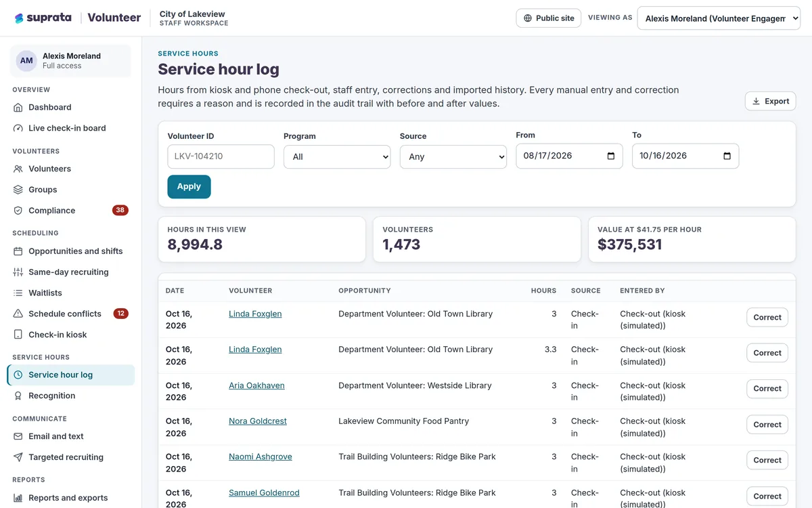Open the Volunteers sidebar item

71,169
